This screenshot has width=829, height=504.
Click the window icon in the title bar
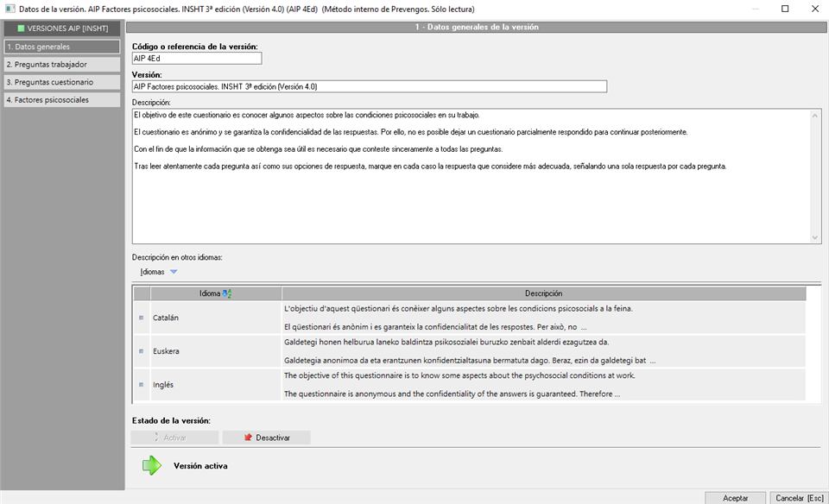tap(10, 9)
